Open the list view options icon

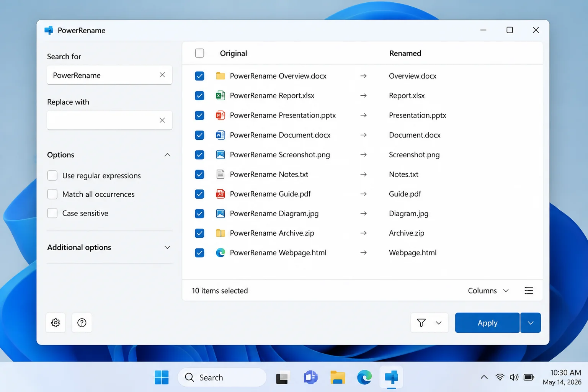pos(529,291)
